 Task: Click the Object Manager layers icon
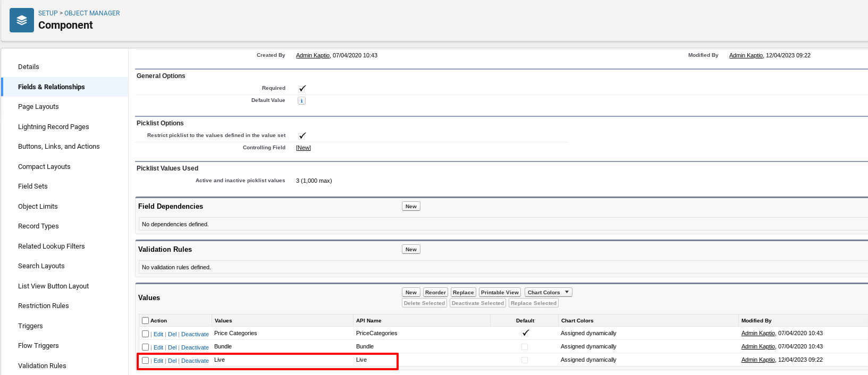22,20
